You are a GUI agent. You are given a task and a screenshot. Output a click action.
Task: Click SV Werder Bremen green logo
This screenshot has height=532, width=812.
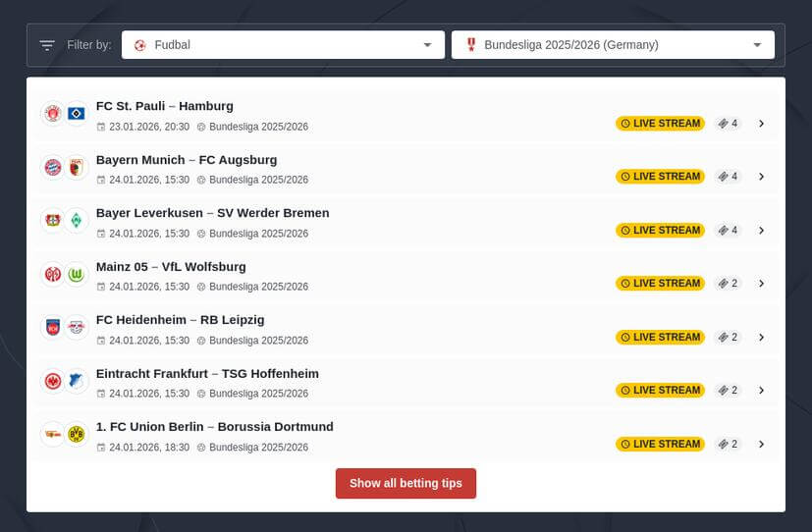click(77, 221)
